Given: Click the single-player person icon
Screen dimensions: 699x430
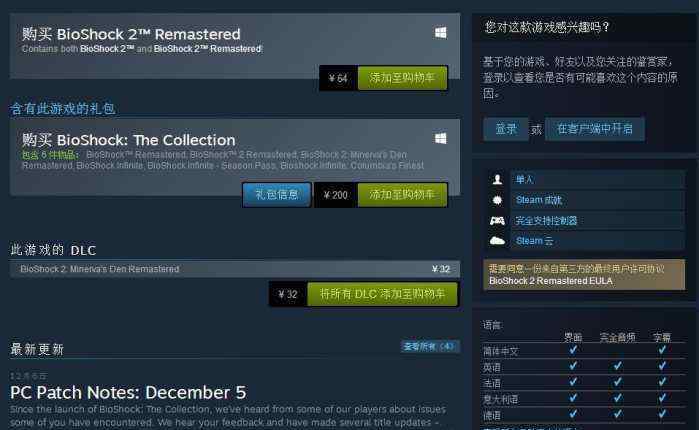Looking at the screenshot, I should (497, 180).
